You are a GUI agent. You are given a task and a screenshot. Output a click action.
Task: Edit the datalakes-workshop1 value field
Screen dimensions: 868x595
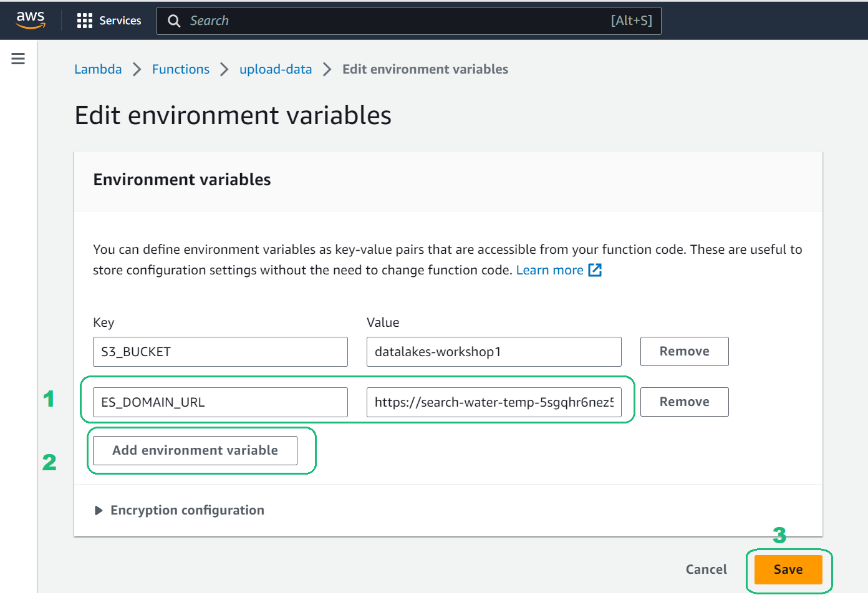tap(494, 352)
